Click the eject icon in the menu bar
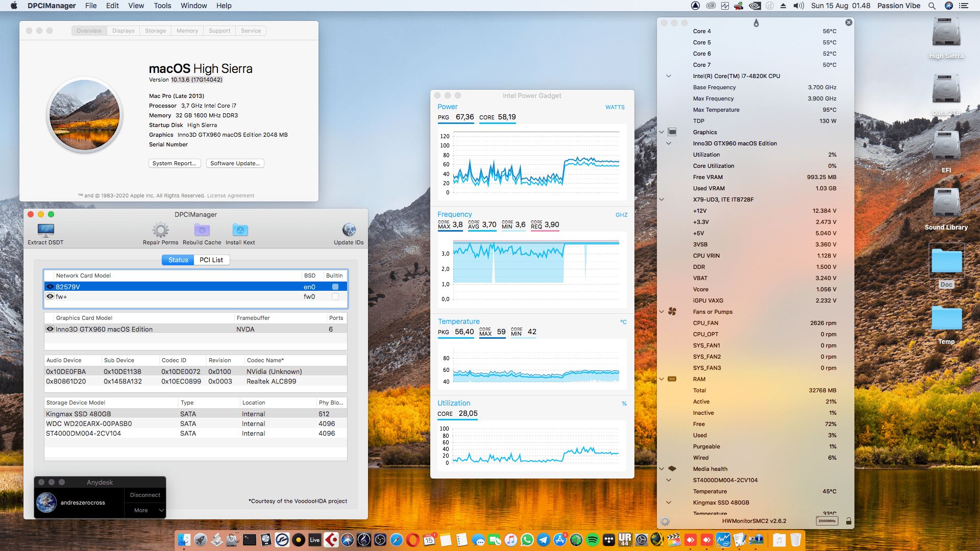The height and width of the screenshot is (551, 980). tap(783, 6)
